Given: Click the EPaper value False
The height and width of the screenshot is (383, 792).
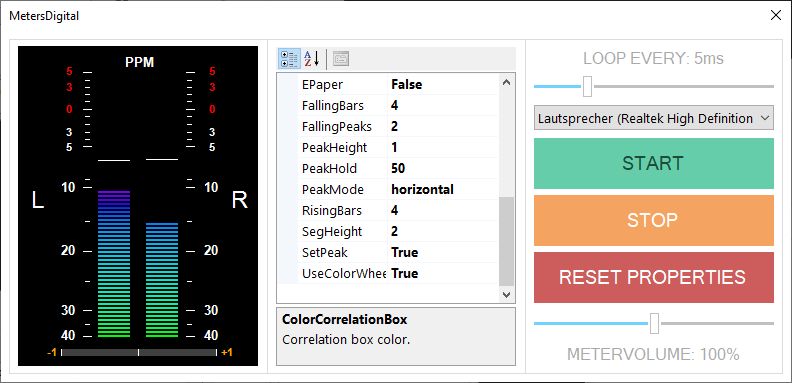Looking at the screenshot, I should [407, 84].
